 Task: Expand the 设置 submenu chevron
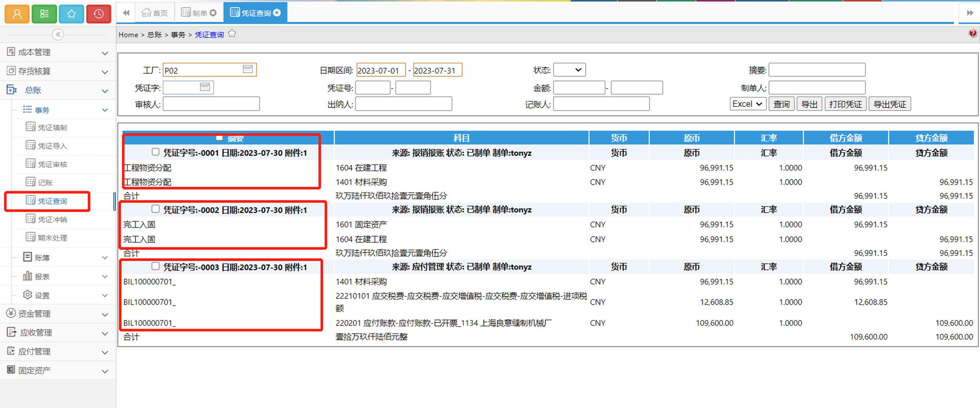click(105, 296)
